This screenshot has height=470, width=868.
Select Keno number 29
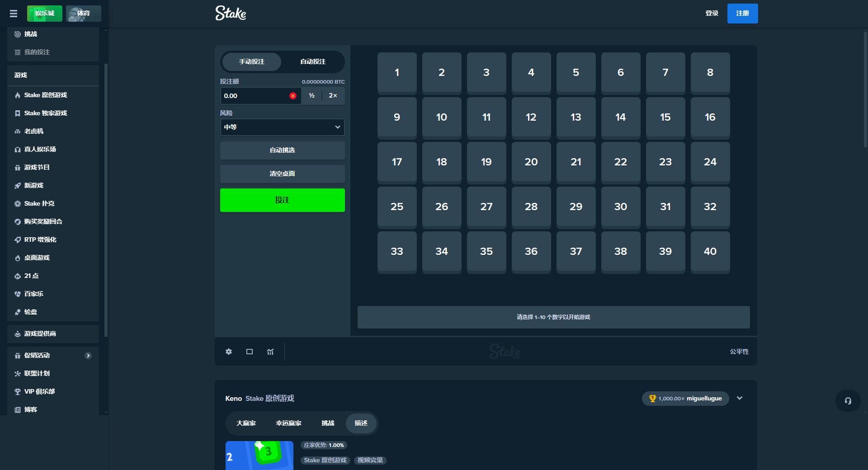pyautogui.click(x=576, y=207)
